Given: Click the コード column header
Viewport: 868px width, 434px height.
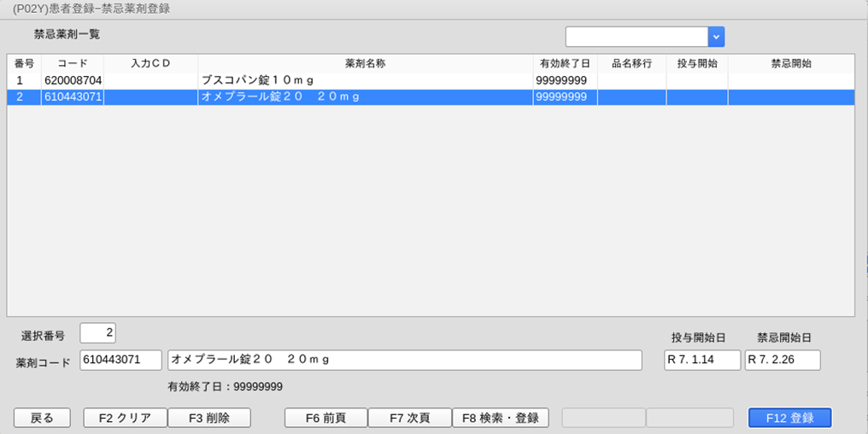Looking at the screenshot, I should click(x=72, y=63).
